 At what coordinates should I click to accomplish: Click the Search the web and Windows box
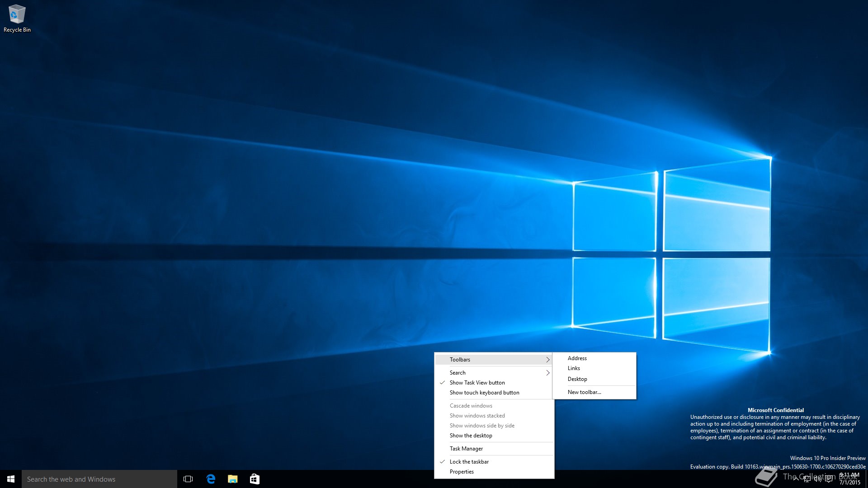(99, 479)
